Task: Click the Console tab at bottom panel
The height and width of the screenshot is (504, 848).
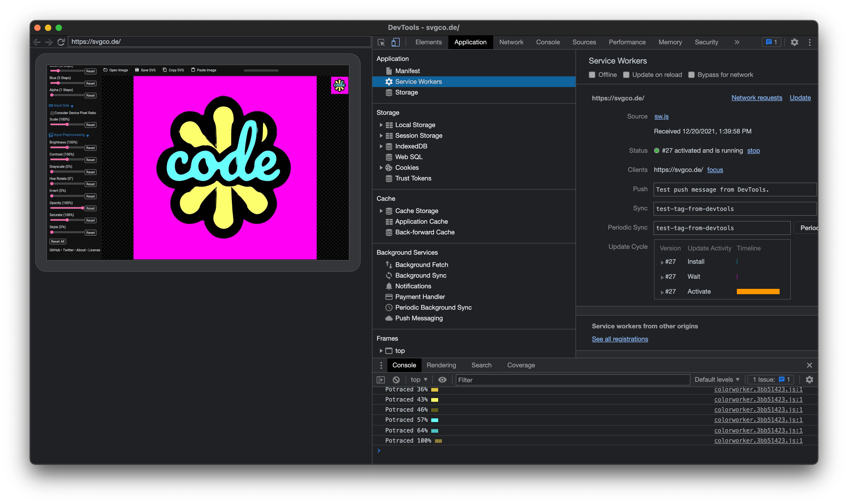Action: tap(403, 365)
